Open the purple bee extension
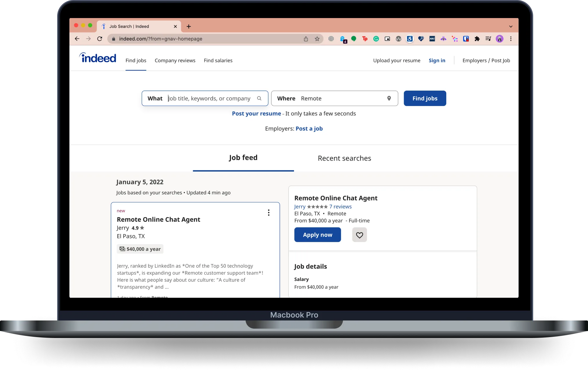Image resolution: width=588 pixels, height=370 pixels. 443,39
